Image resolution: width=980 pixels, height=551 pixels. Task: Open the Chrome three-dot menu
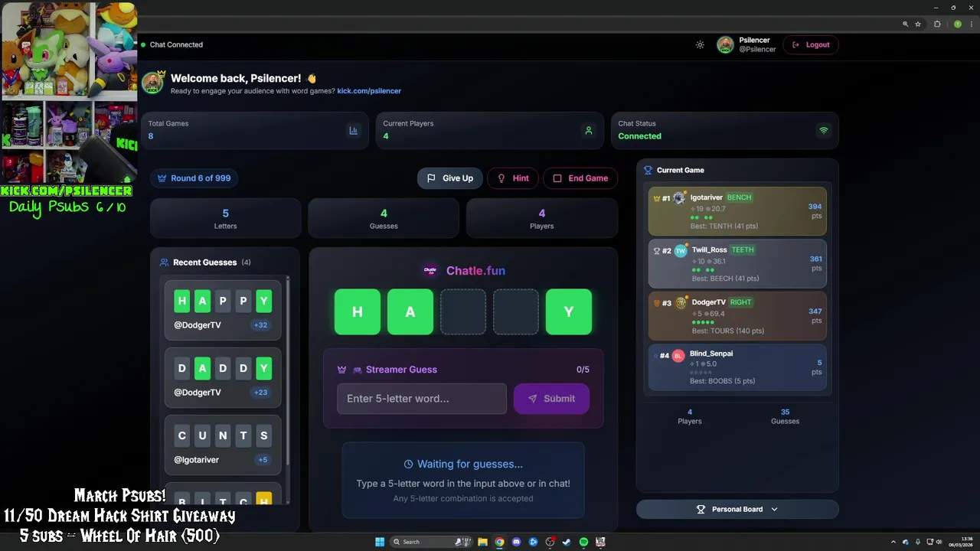click(970, 24)
